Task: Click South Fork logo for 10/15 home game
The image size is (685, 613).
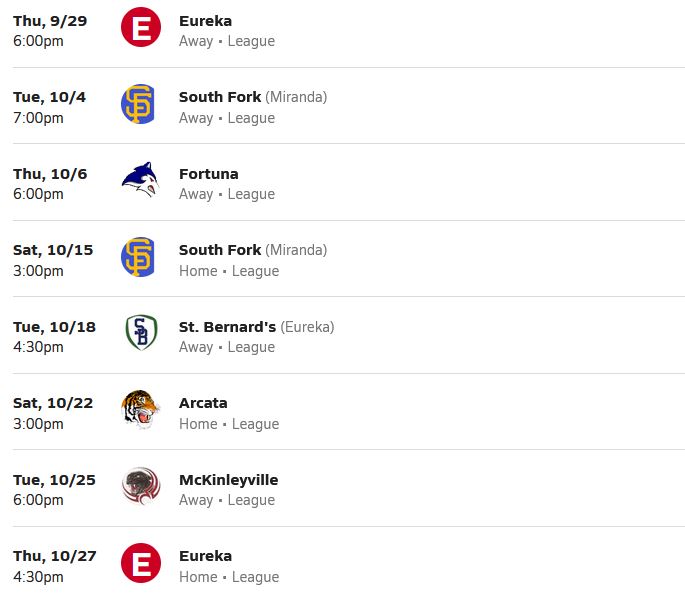Action: click(138, 257)
